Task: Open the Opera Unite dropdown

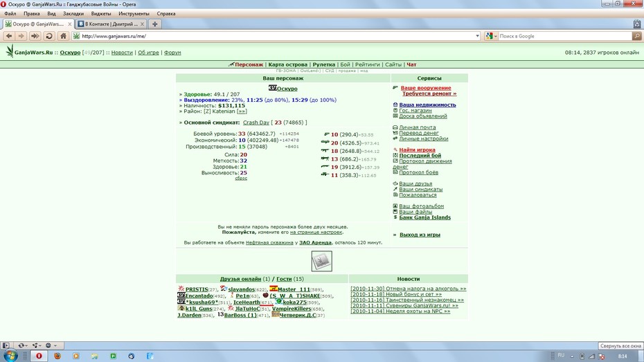Action: pos(37,345)
